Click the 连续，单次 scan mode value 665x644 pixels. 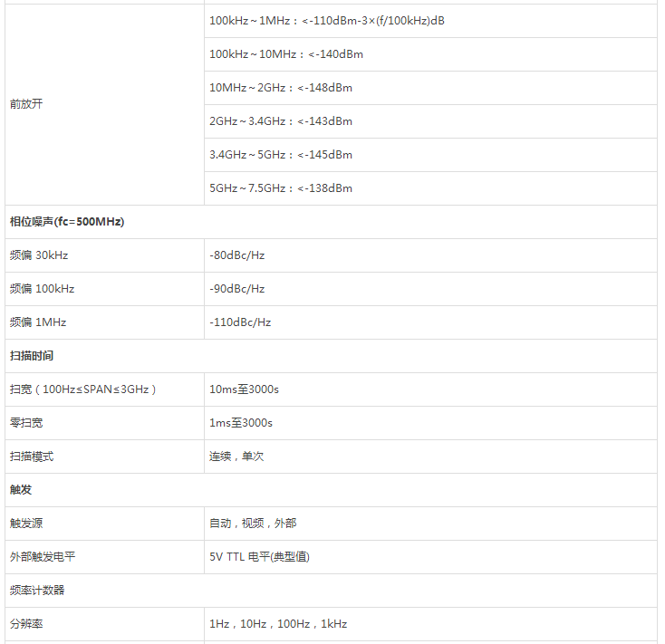click(237, 457)
